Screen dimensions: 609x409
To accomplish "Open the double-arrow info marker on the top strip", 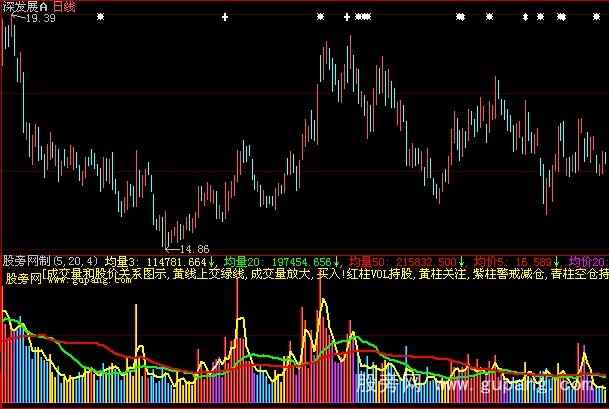I will pos(525,17).
